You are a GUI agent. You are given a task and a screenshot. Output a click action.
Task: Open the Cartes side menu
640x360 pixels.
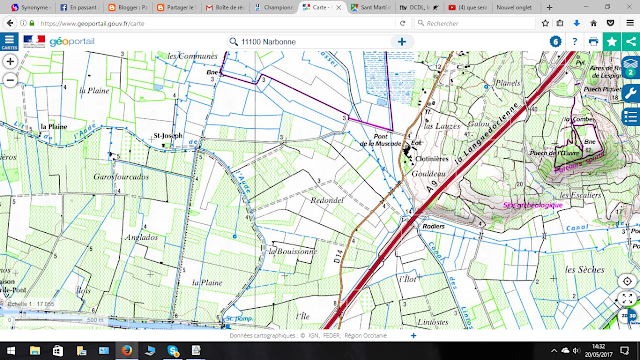[x=9, y=42]
